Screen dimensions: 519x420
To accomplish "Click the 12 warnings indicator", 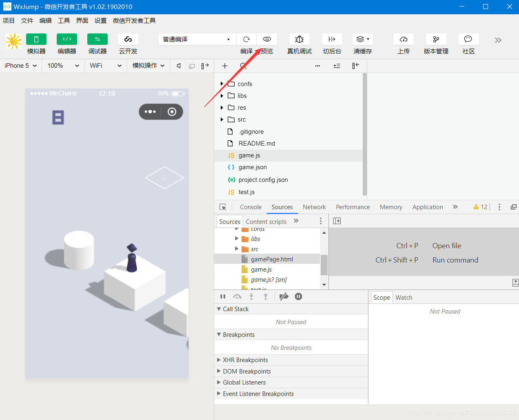I will pyautogui.click(x=480, y=207).
